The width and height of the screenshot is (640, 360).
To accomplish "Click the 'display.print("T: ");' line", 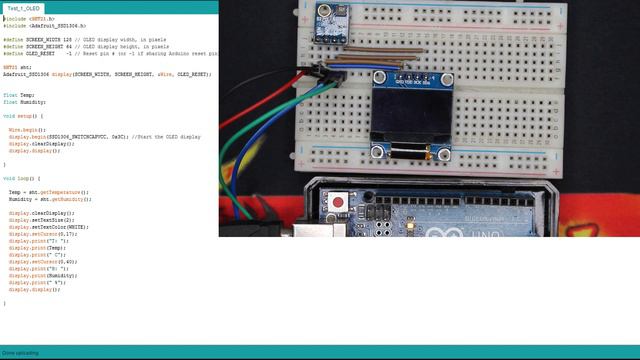I will (x=39, y=241).
